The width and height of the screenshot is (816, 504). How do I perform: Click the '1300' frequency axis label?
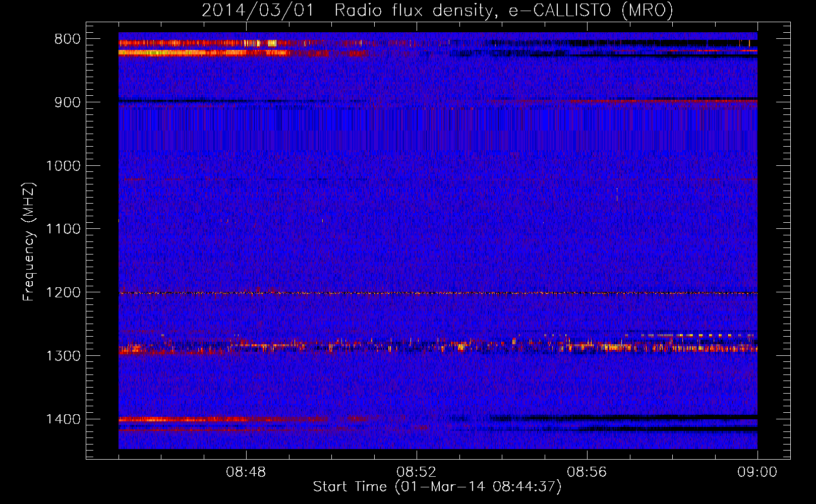64,356
